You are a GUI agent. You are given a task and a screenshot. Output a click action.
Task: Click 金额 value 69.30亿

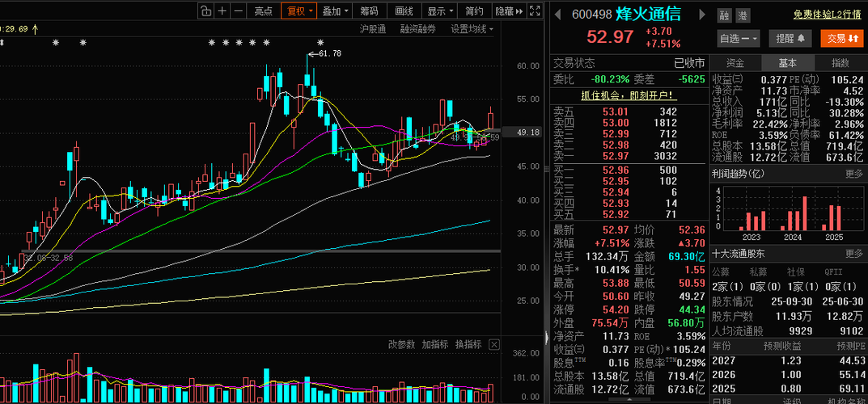(x=687, y=256)
